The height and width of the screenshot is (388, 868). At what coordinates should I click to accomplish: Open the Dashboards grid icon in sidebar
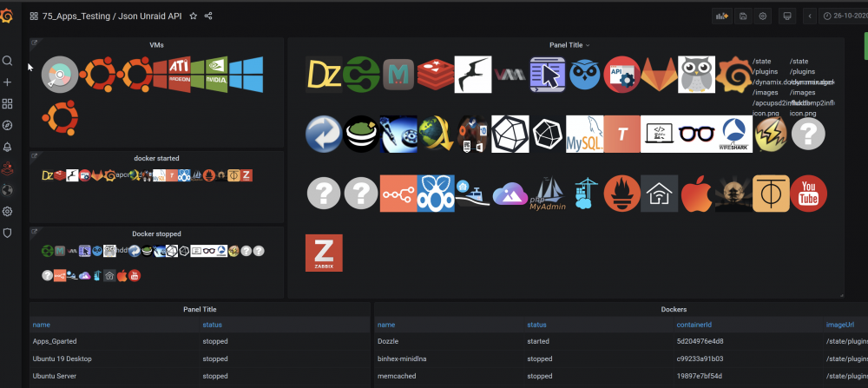(x=7, y=104)
